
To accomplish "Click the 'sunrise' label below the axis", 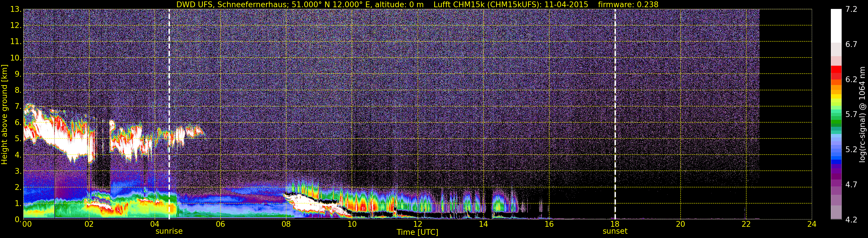I will pos(169,231).
